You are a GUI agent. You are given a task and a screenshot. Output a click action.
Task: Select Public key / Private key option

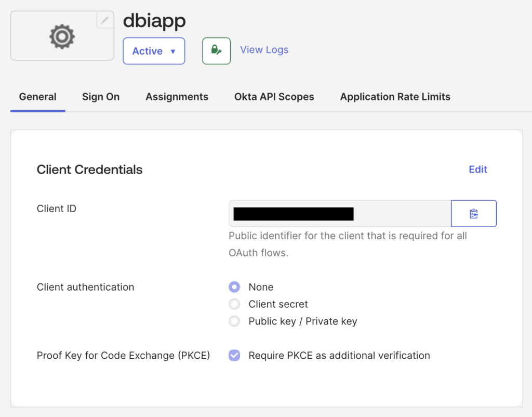(234, 321)
